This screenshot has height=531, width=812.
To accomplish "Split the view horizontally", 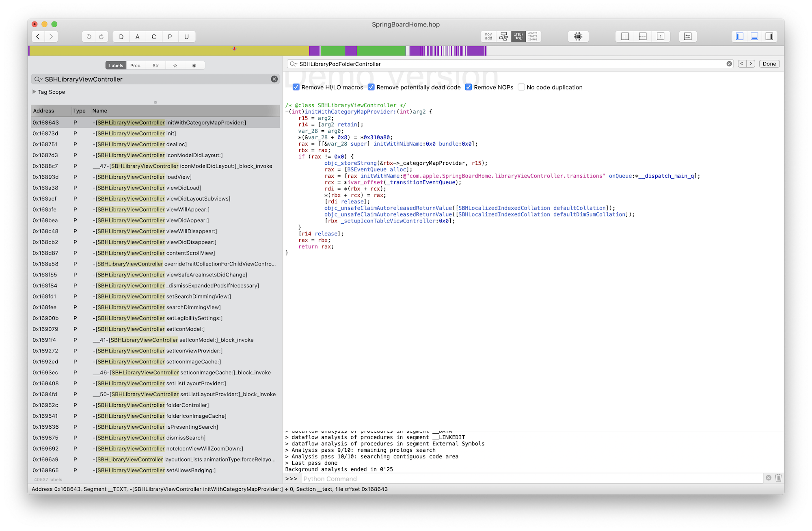I will (x=643, y=37).
